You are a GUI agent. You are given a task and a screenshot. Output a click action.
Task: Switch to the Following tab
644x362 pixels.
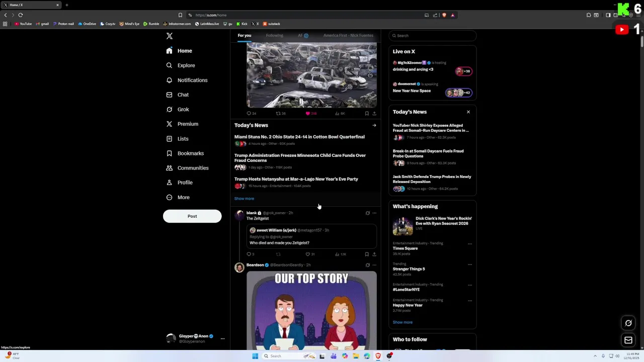(x=274, y=36)
